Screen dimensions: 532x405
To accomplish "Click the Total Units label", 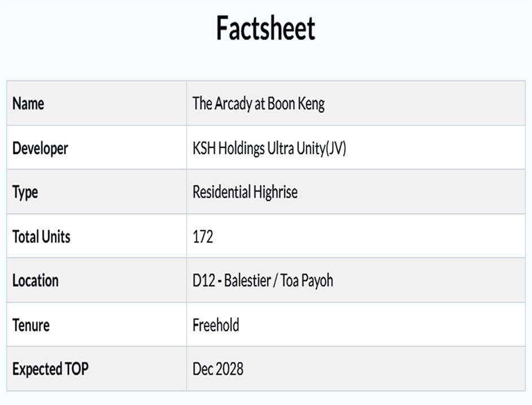I will coord(41,236).
